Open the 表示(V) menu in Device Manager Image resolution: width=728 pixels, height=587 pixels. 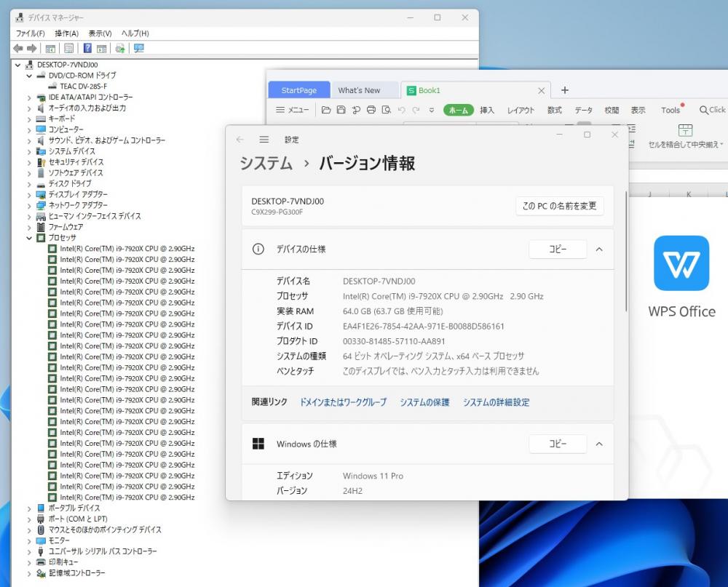[x=100, y=33]
